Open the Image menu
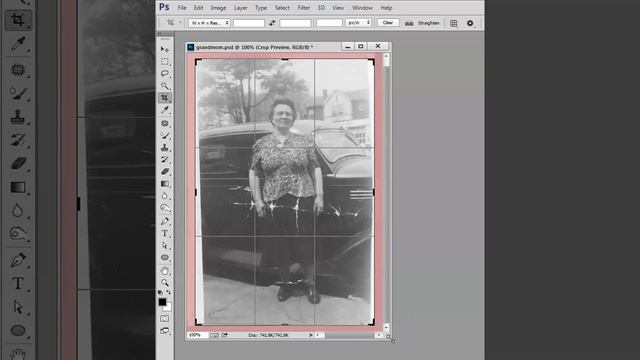The width and height of the screenshot is (640, 360). (x=218, y=8)
